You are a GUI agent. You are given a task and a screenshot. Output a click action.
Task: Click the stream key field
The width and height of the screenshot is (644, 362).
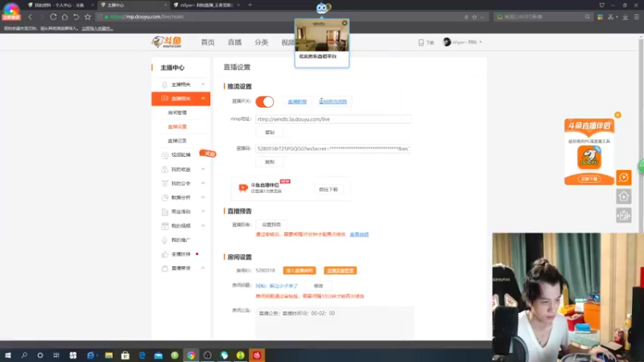tap(333, 149)
